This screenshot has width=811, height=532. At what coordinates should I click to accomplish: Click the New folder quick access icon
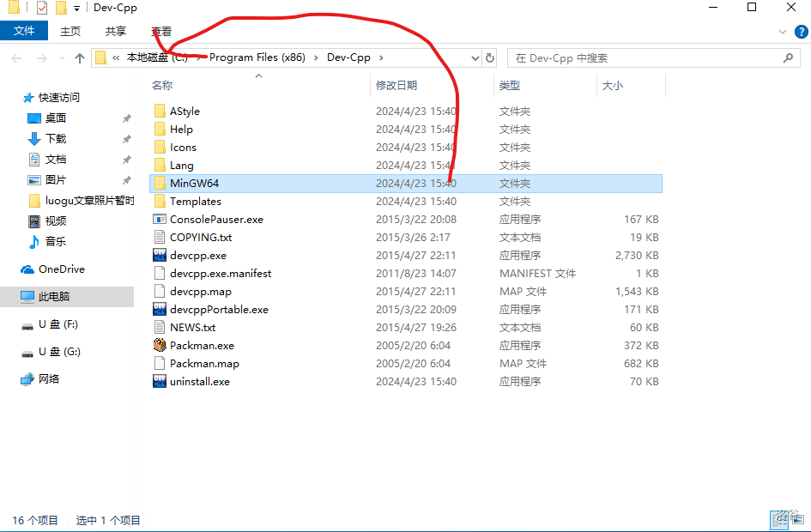click(61, 8)
